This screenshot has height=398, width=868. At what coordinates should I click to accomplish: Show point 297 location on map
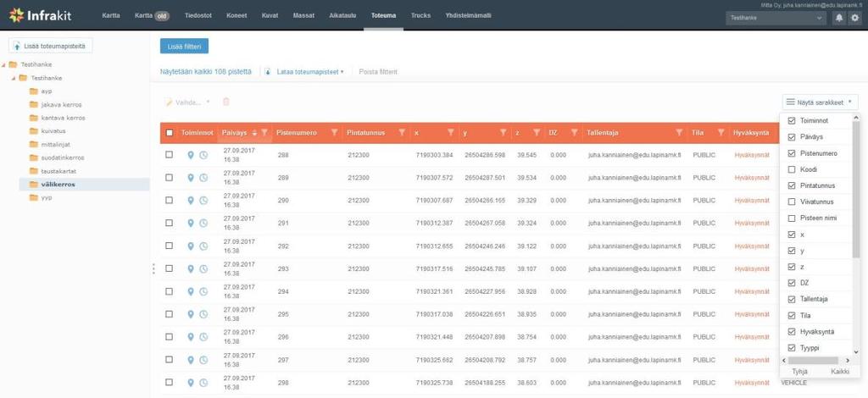coord(191,359)
